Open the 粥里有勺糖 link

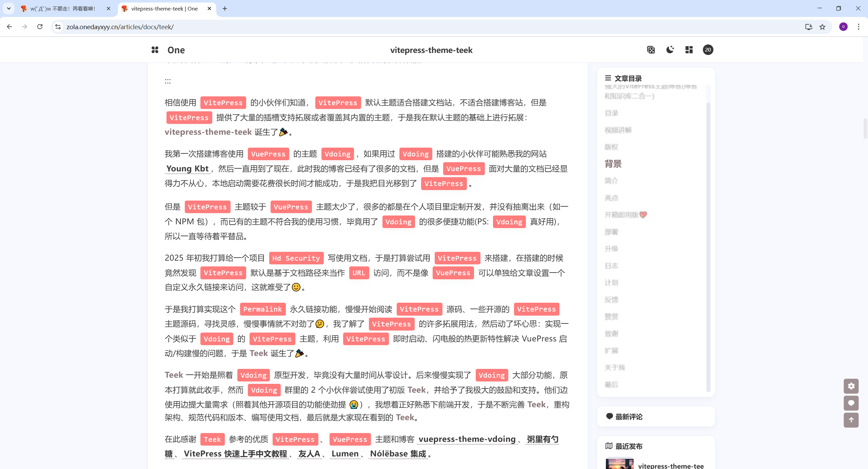pyautogui.click(x=542, y=439)
